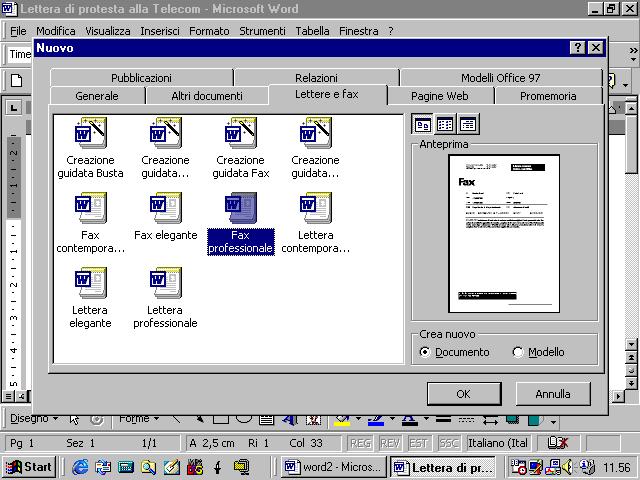Screen dimensions: 640x480
Task: Click the new blank document toolbar icon
Action: [x=16, y=80]
